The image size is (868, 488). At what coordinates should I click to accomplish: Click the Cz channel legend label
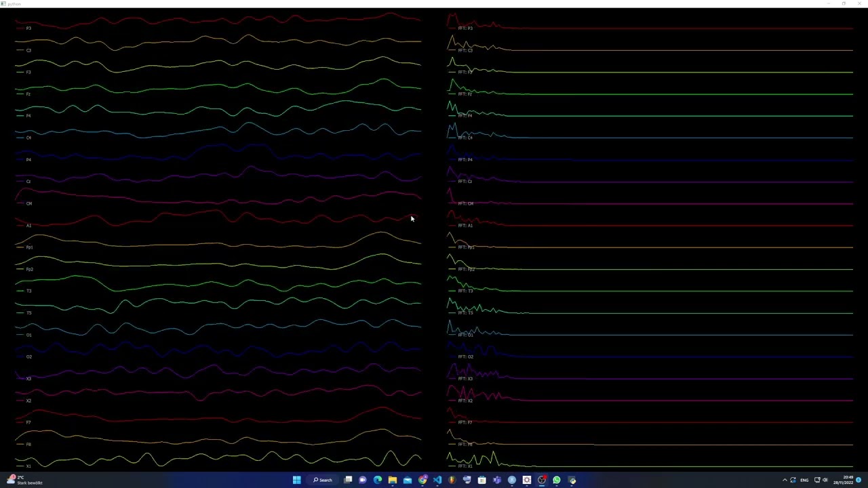[28, 182]
